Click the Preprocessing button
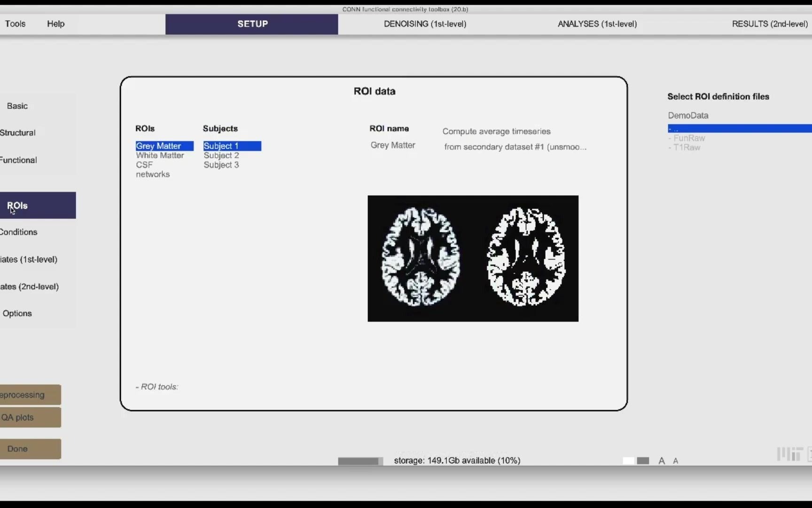The width and height of the screenshot is (812, 508). click(31, 395)
